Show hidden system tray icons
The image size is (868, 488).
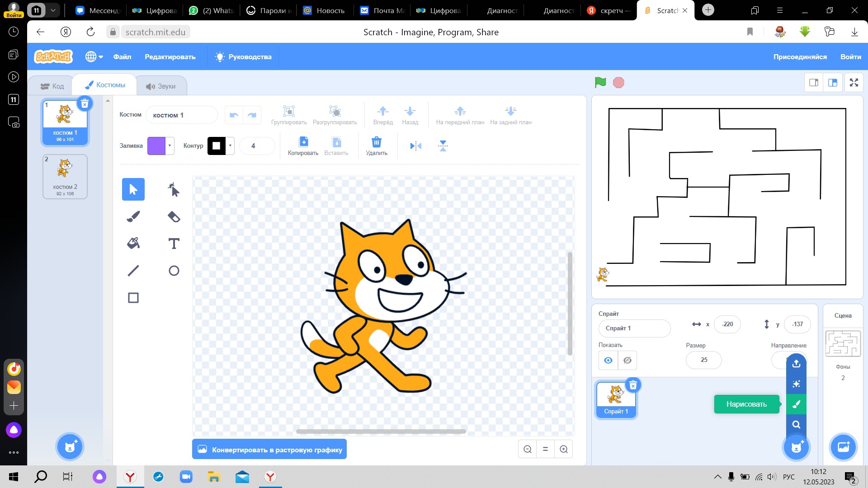(x=717, y=477)
